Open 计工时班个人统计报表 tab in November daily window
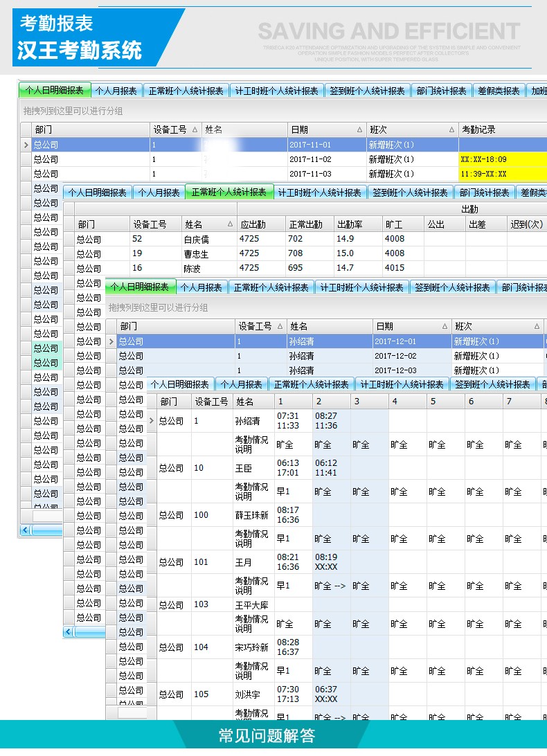Viewport: 547px width, 756px height. [x=276, y=91]
